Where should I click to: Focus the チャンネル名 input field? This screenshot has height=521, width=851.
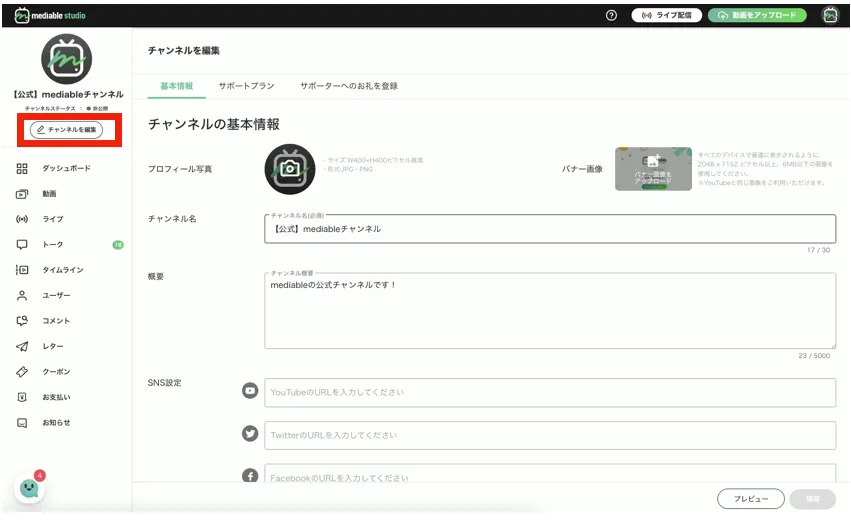click(x=550, y=229)
